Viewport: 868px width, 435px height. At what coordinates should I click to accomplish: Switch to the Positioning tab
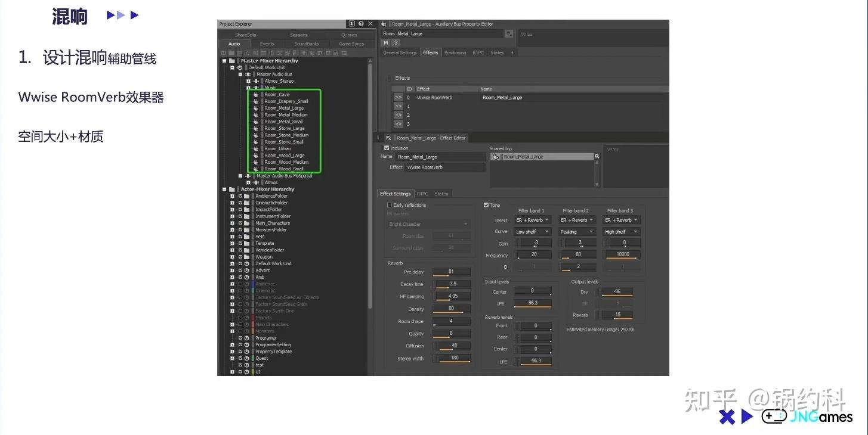point(455,52)
